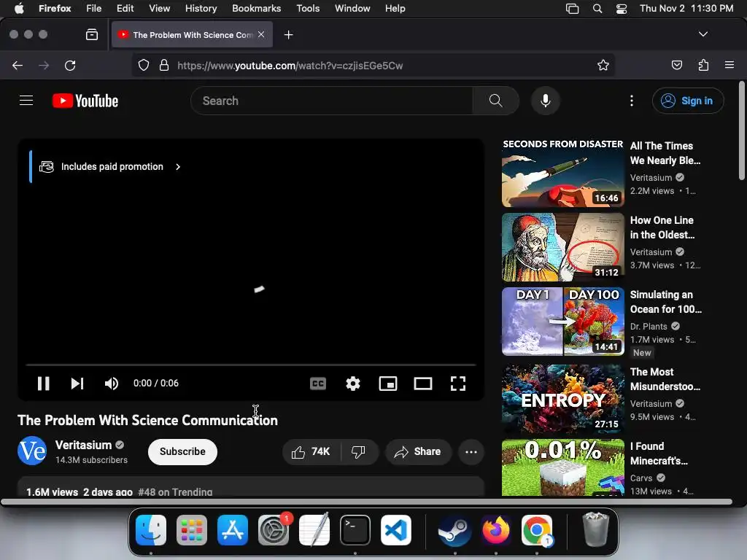The width and height of the screenshot is (747, 560).
Task: Open tracking protection shield icon
Action: [x=144, y=65]
